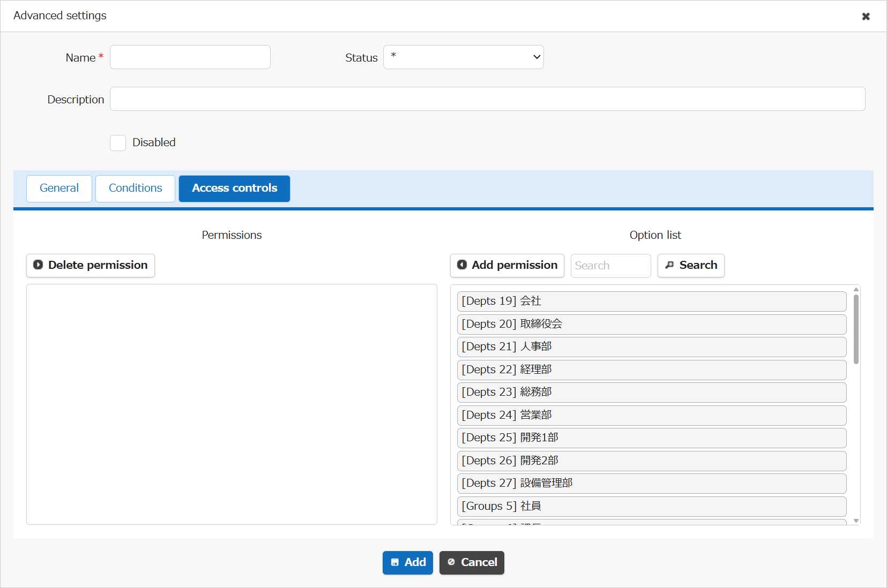
Task: Open the Status dropdown
Action: (464, 57)
